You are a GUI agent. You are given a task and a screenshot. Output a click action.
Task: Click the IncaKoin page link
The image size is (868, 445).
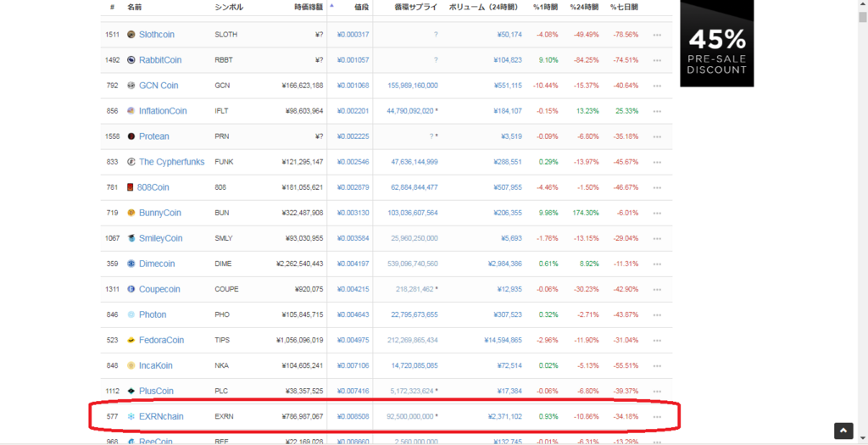pyautogui.click(x=156, y=365)
